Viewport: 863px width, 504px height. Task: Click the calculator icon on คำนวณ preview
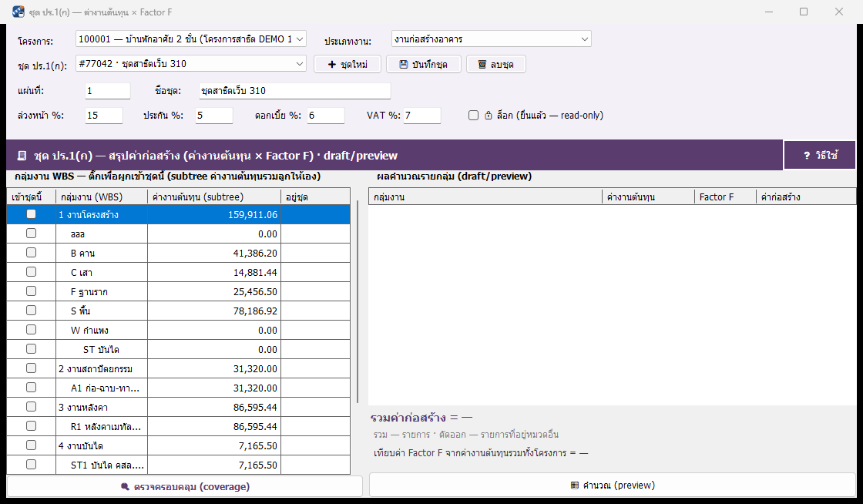click(575, 486)
